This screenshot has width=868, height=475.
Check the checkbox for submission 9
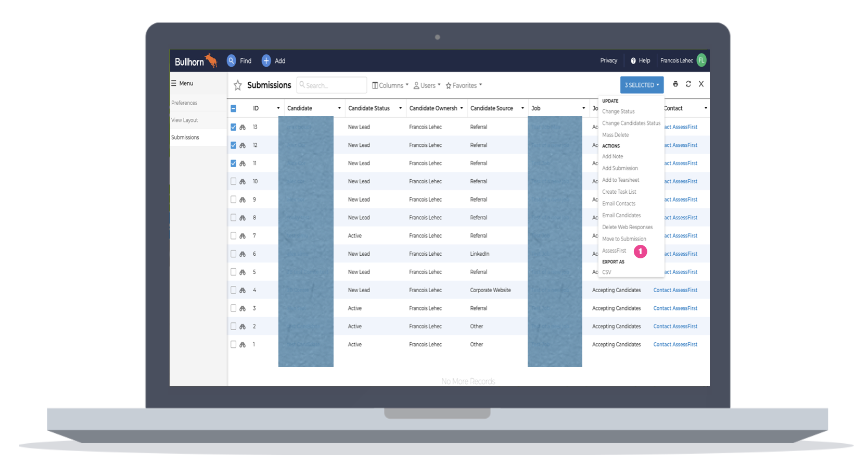click(234, 199)
